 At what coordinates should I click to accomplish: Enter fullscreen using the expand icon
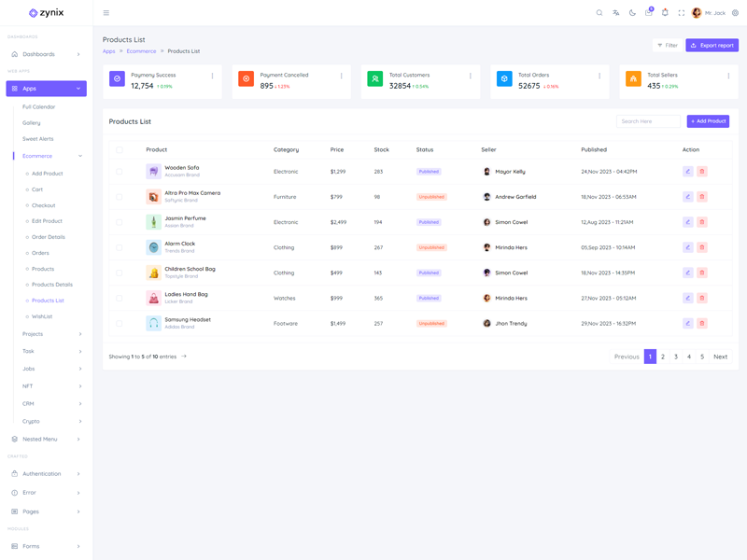pyautogui.click(x=681, y=13)
